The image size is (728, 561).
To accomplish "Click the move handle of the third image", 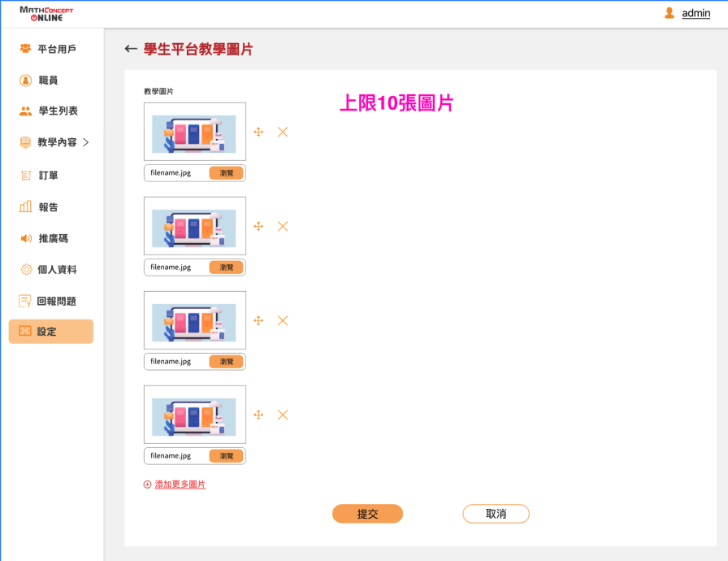I will pos(258,320).
